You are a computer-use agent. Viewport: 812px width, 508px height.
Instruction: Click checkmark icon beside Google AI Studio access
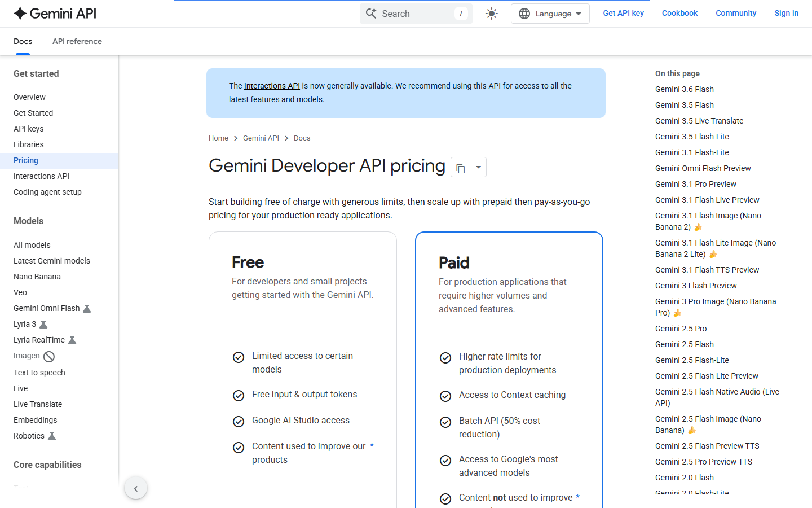click(x=239, y=422)
